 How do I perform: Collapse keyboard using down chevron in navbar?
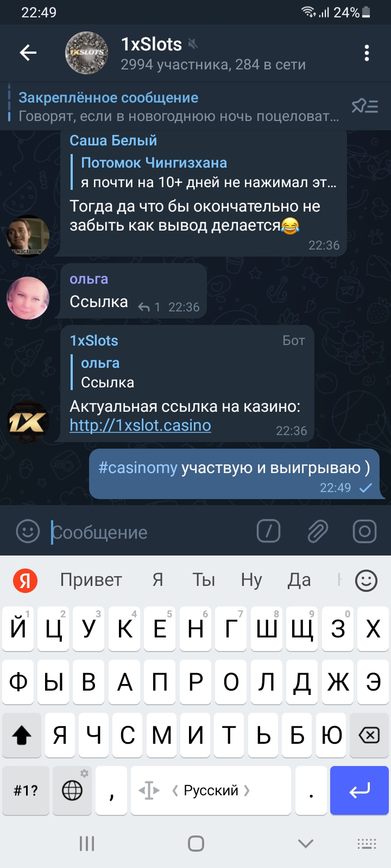click(x=306, y=844)
